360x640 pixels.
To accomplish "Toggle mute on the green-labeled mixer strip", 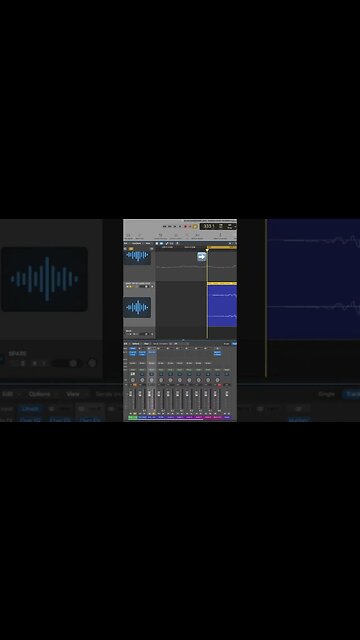I will tap(131, 413).
